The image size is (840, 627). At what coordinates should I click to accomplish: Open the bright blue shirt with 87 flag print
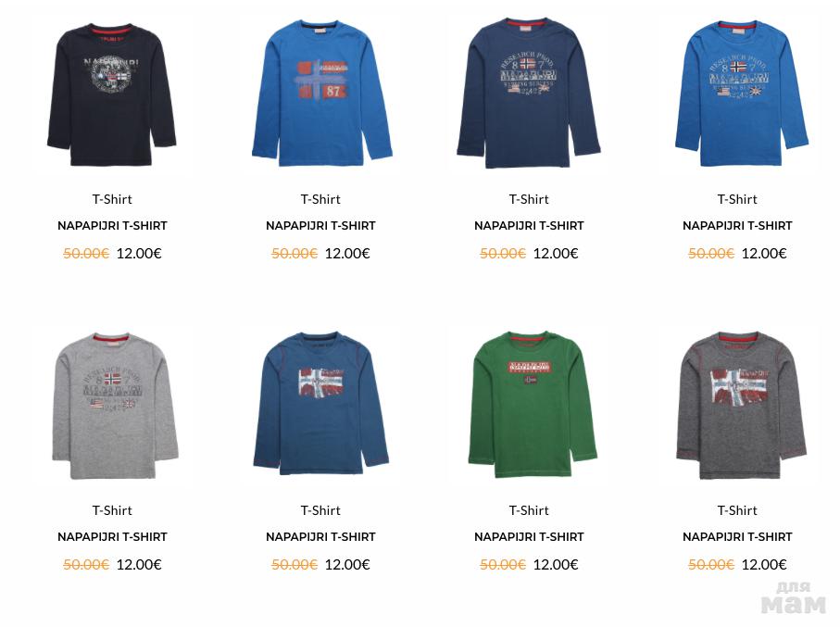click(322, 94)
